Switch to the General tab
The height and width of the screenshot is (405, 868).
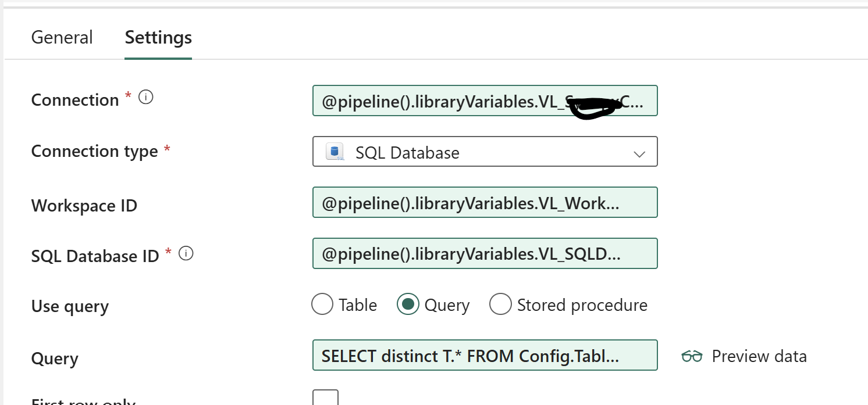(62, 37)
